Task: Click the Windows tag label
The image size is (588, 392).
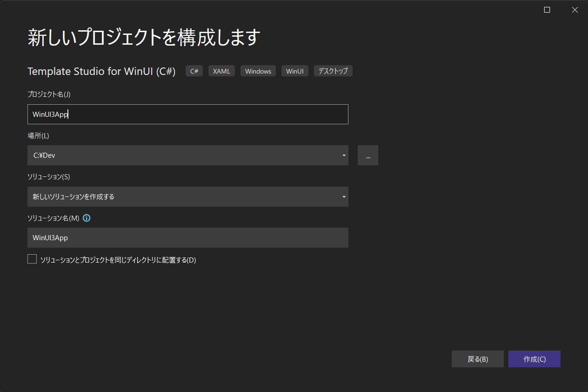Action: pyautogui.click(x=258, y=71)
